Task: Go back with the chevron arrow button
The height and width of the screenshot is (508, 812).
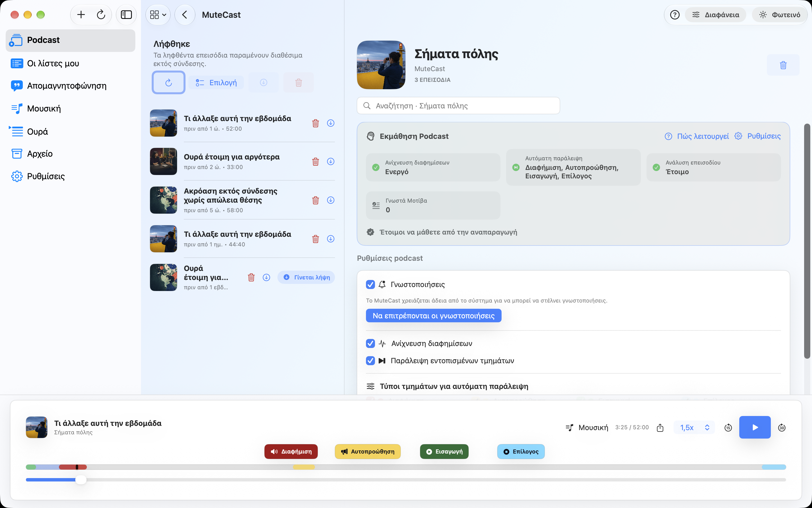Action: tap(185, 15)
